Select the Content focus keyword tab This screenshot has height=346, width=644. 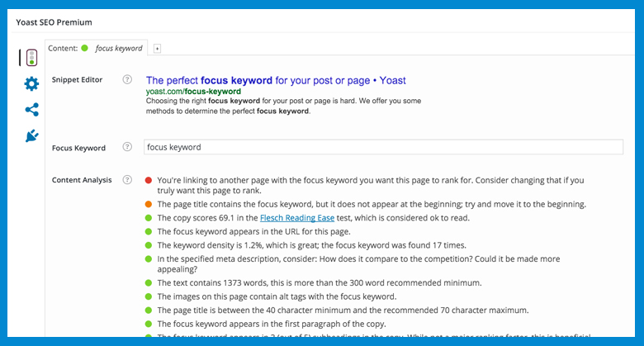click(96, 48)
